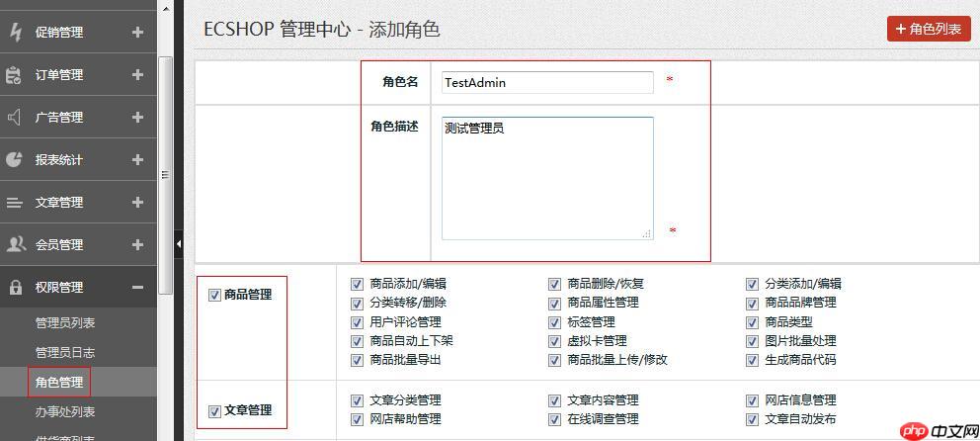
Task: Click the ECSHOP 管理中心 page title
Action: tap(278, 30)
